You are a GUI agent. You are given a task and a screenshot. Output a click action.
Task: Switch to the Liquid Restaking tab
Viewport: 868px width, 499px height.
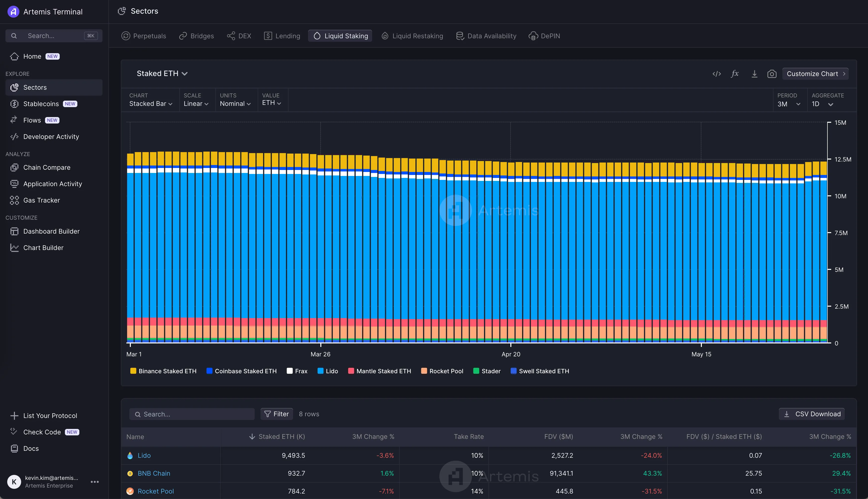[x=412, y=36]
